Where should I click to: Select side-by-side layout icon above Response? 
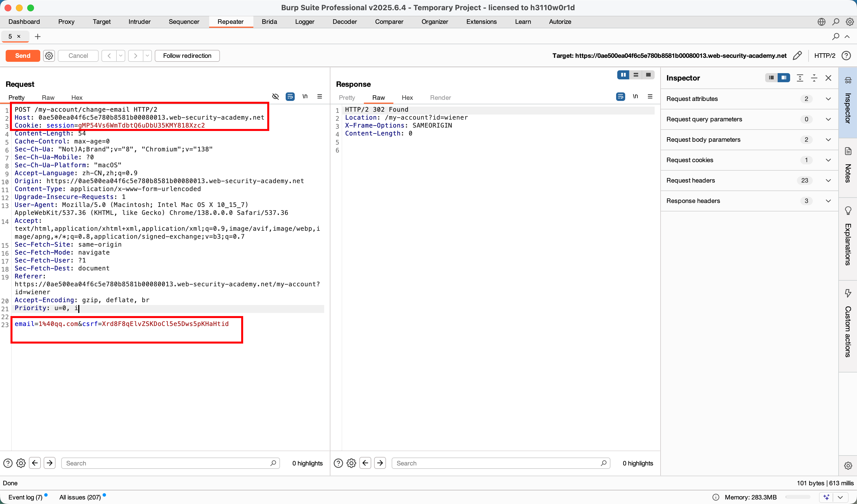[623, 75]
